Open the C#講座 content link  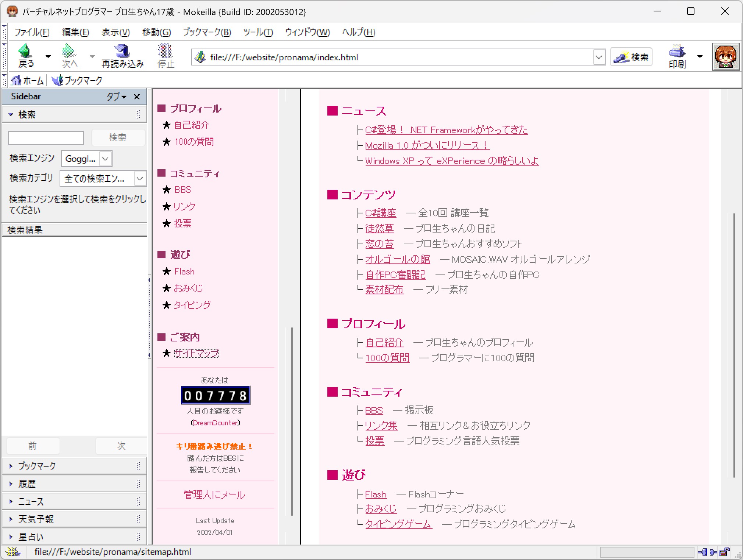380,213
